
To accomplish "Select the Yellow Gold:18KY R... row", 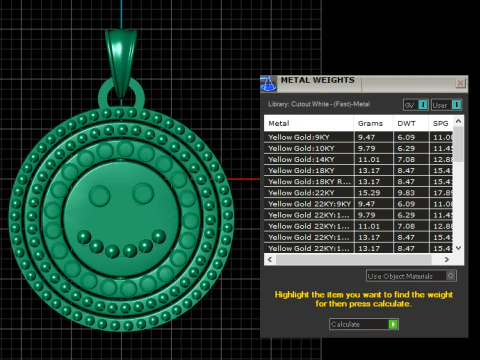I will point(359,182).
